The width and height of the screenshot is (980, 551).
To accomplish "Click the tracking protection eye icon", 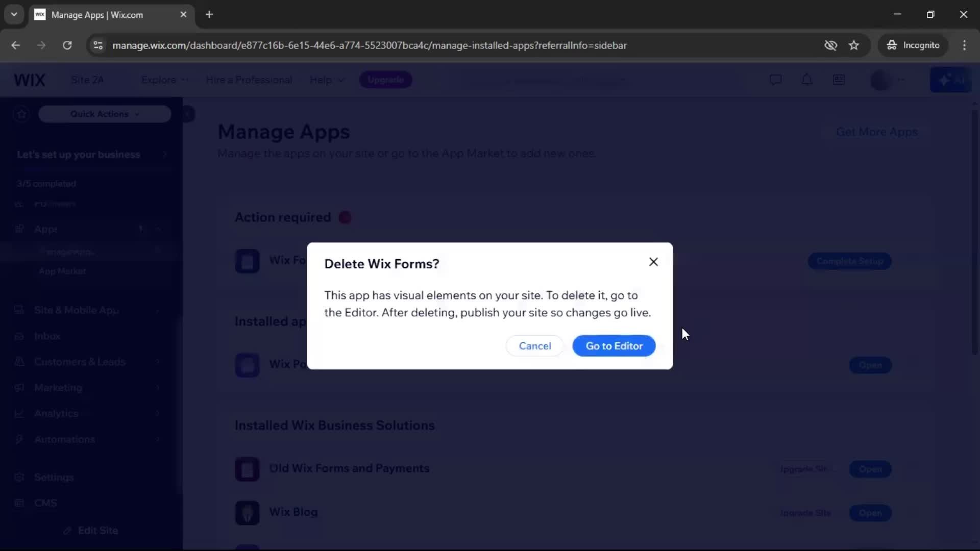I will click(830, 45).
